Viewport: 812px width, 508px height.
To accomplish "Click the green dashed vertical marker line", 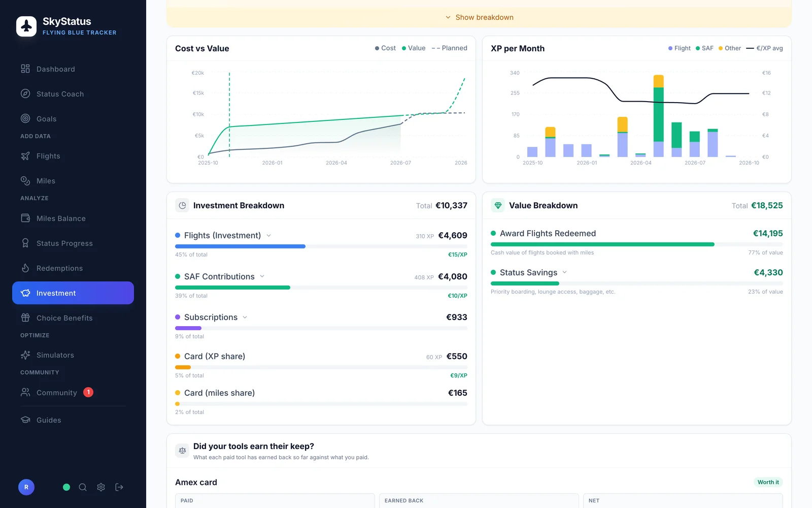I will [x=229, y=114].
